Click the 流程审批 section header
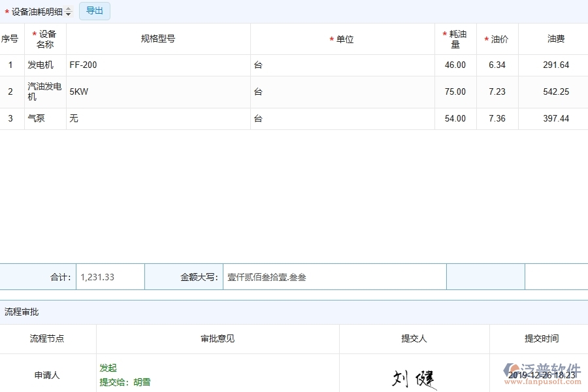Screen dimensions: 588x392 [x=22, y=312]
